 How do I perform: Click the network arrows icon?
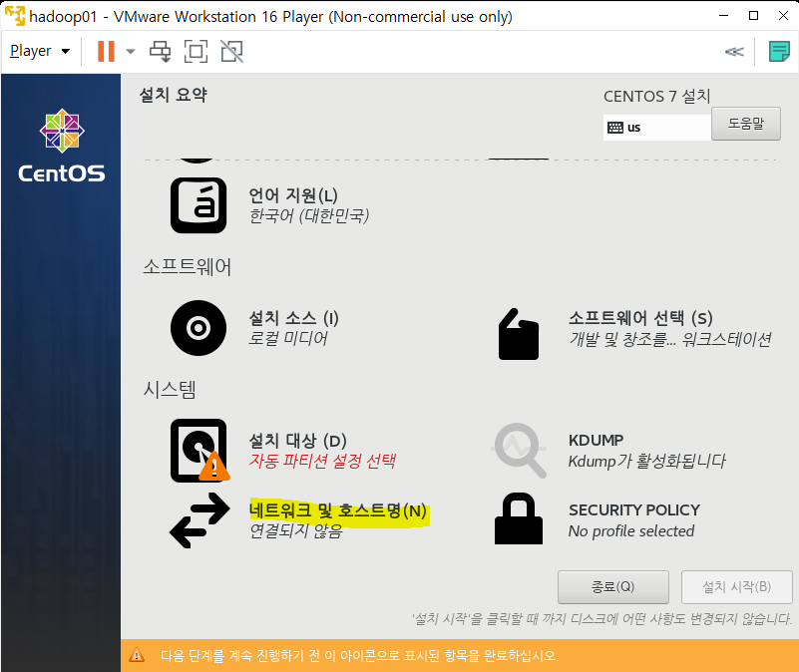coord(200,520)
